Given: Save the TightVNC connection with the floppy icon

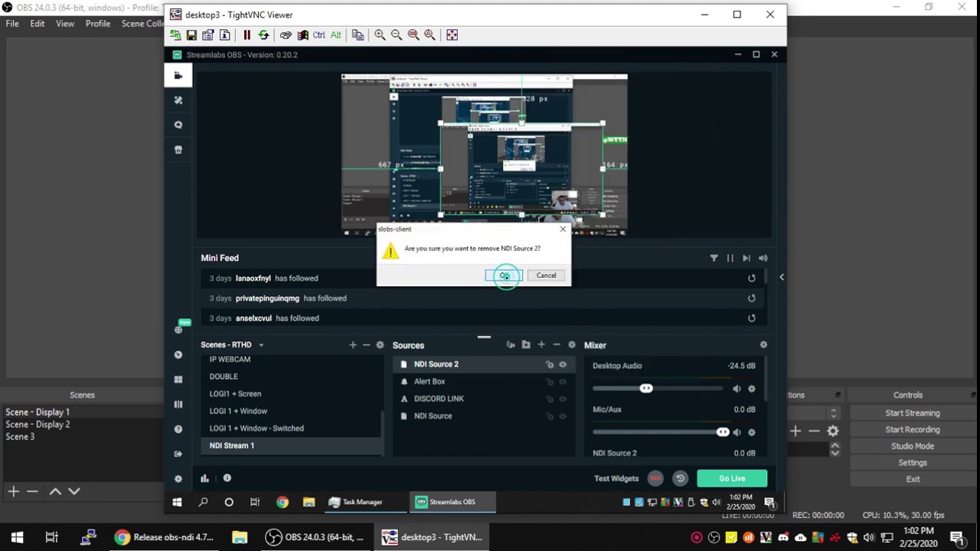Looking at the screenshot, I should [191, 34].
